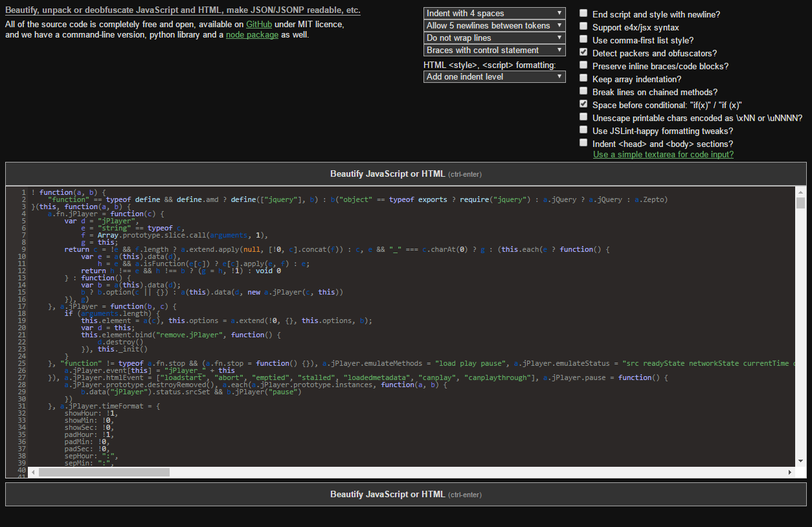Click 'showSec: !0,' on line 34
812x527 pixels.
pyautogui.click(x=89, y=427)
